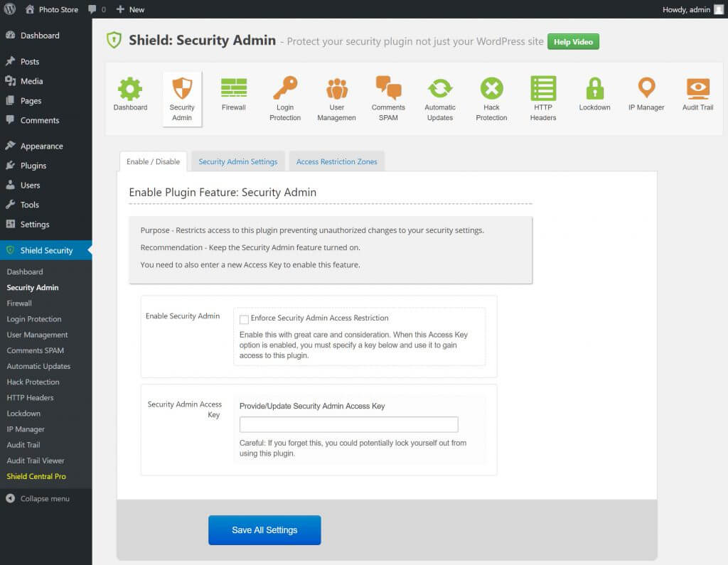
Task: Open Shield Dashboard submenu link
Action: tap(25, 271)
